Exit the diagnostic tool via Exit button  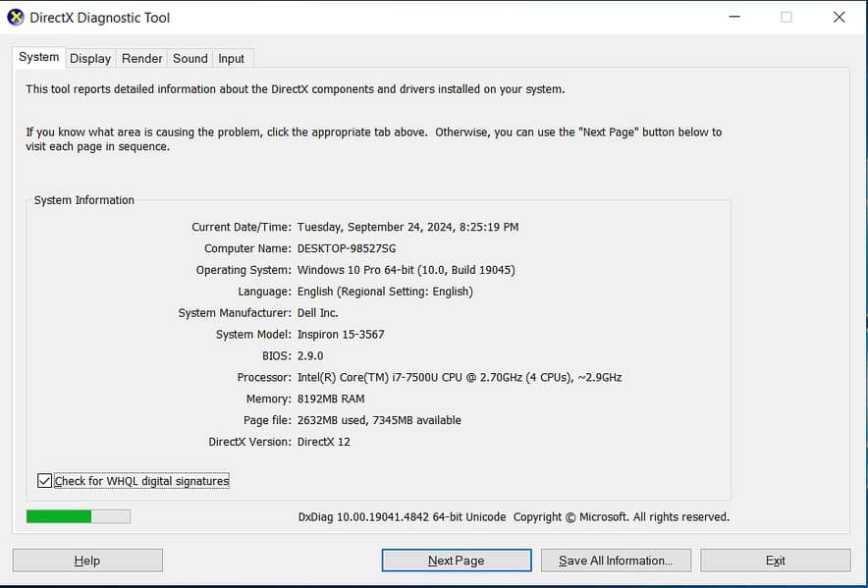(x=775, y=561)
